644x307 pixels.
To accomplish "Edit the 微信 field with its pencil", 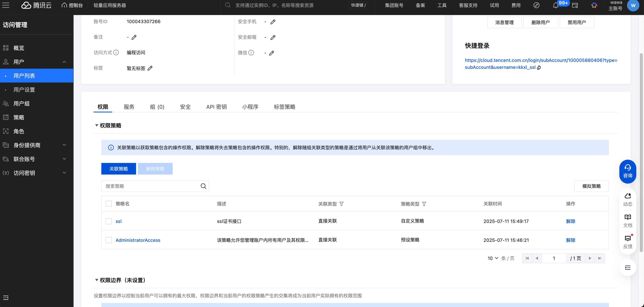I will click(x=272, y=53).
